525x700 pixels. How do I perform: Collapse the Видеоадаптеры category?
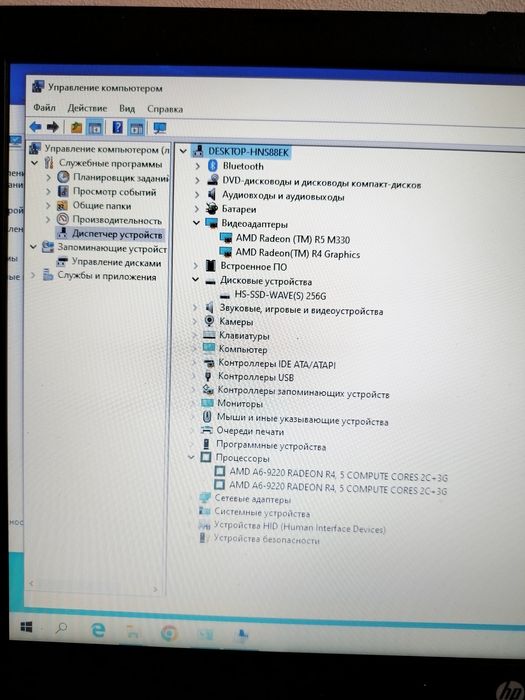(196, 222)
